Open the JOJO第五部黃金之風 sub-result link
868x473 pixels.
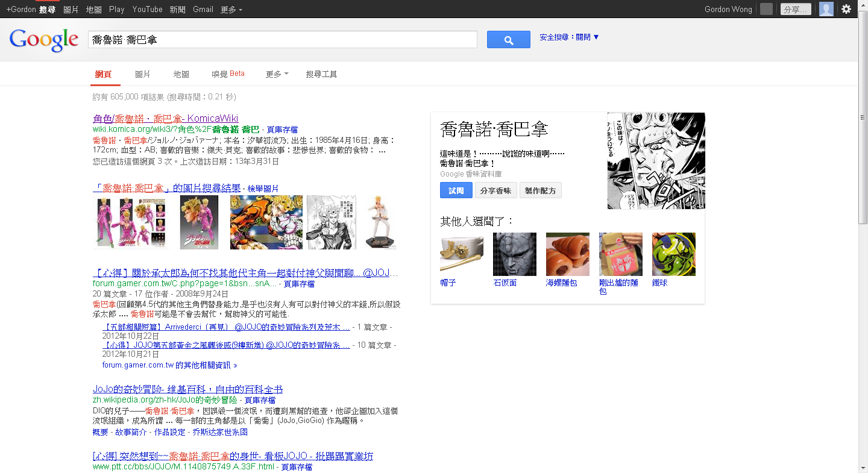pos(226,345)
